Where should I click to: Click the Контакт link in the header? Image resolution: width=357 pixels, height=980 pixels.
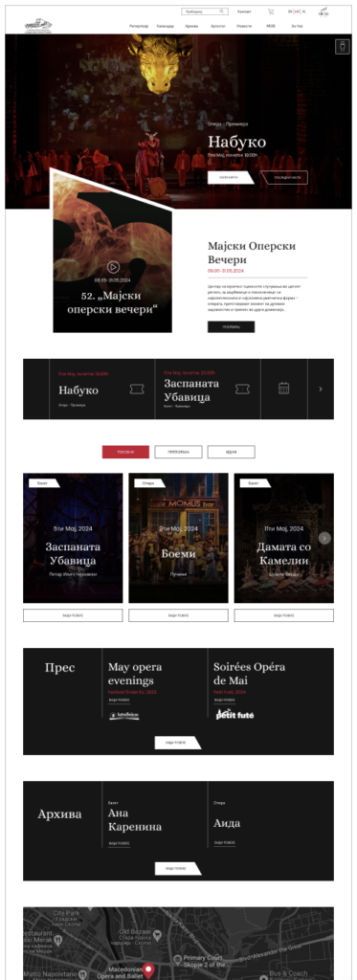(244, 11)
